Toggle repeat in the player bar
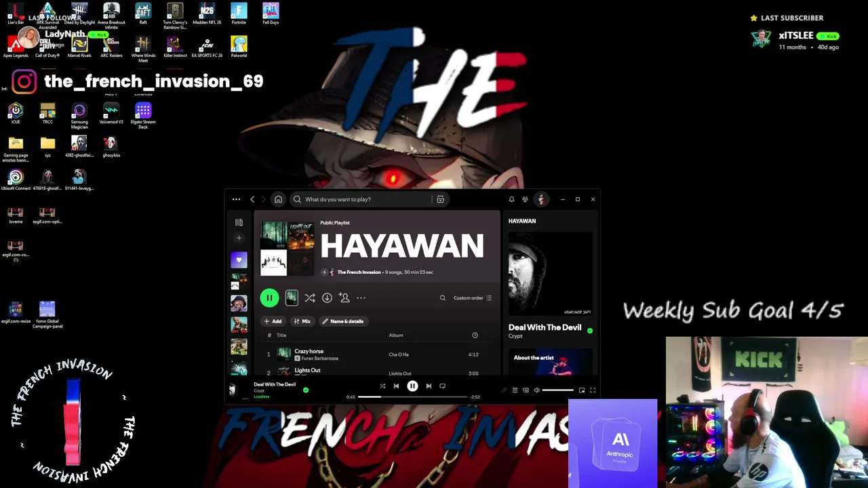The width and height of the screenshot is (868, 488). tap(442, 386)
